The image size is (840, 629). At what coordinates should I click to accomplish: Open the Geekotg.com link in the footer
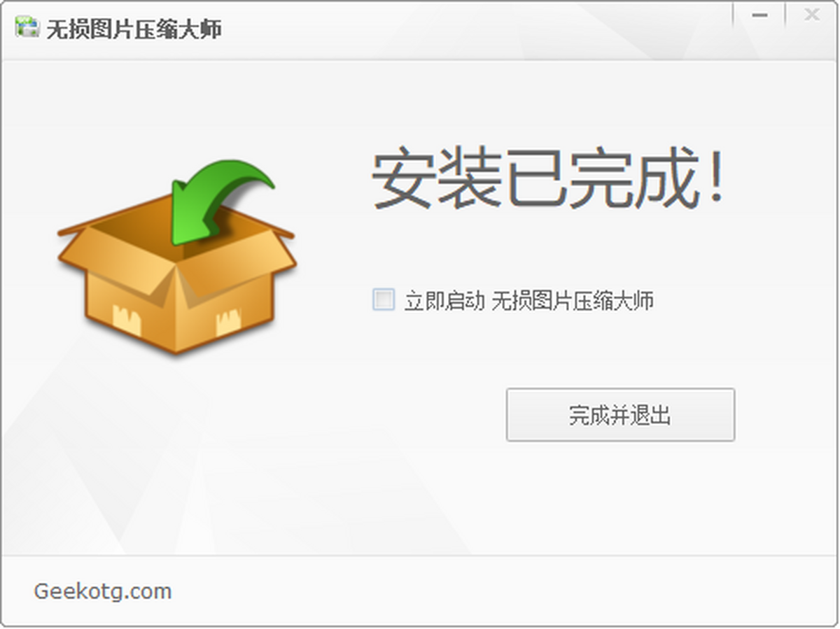(x=102, y=591)
